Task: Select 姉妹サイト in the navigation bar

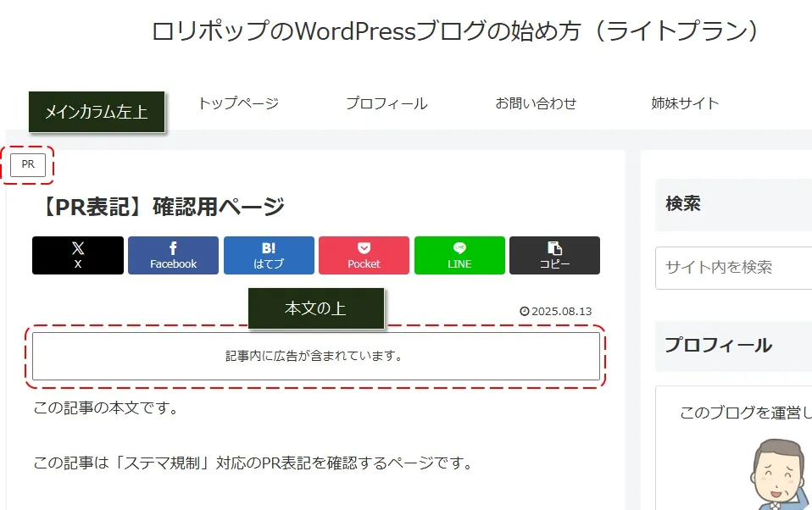Action: pos(685,103)
